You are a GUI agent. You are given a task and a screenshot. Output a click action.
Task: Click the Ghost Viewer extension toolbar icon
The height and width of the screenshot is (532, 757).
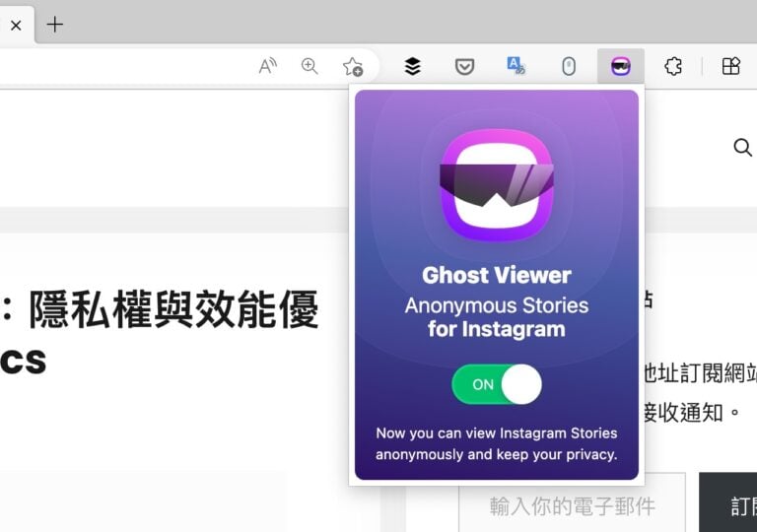click(620, 66)
